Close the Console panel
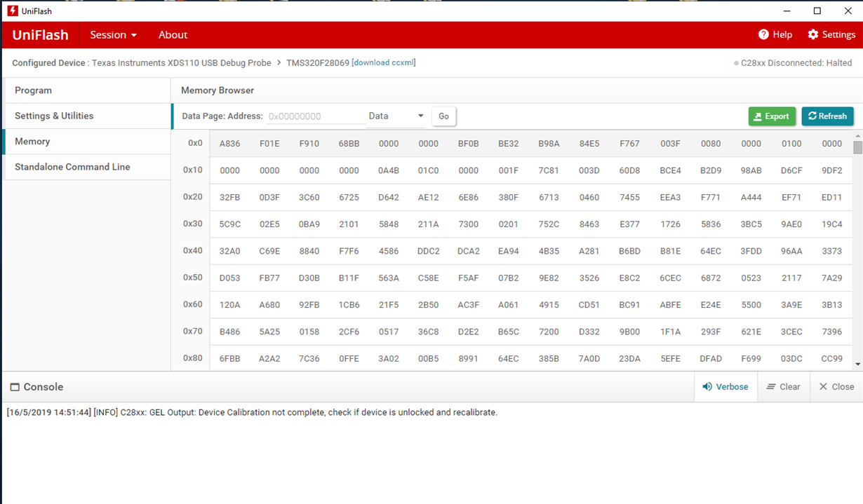This screenshot has height=504, width=863. click(x=836, y=387)
